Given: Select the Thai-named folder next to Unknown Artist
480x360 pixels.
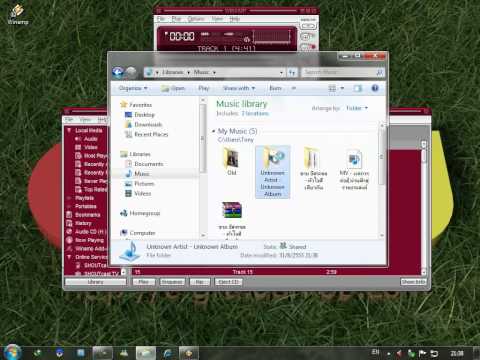Looking at the screenshot, I should click(x=313, y=169).
